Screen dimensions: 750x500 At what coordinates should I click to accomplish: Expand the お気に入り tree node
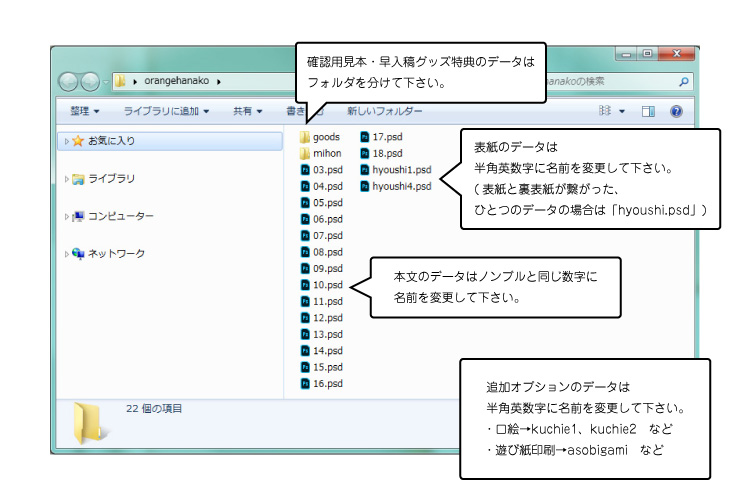[x=67, y=142]
